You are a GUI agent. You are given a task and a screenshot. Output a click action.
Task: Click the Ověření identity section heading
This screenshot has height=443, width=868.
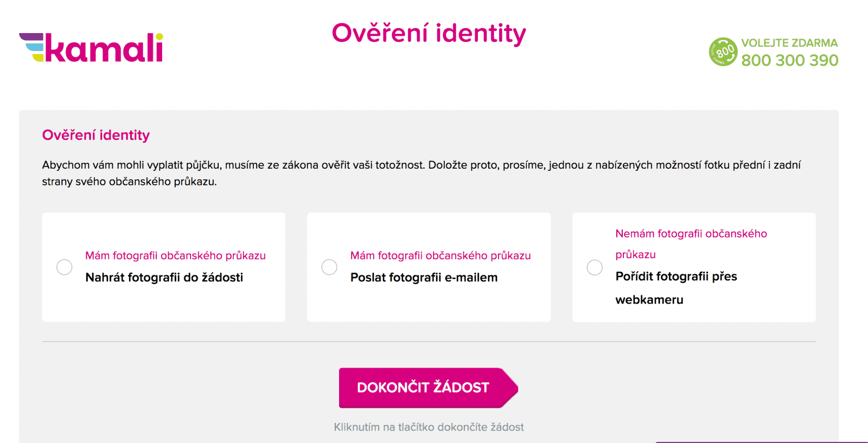[96, 135]
